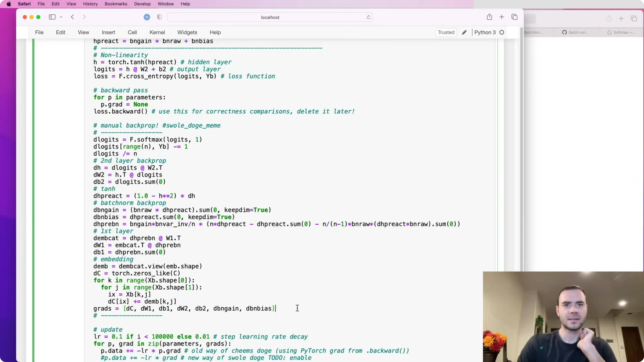
Task: Click the localhost address field
Action: 270,17
